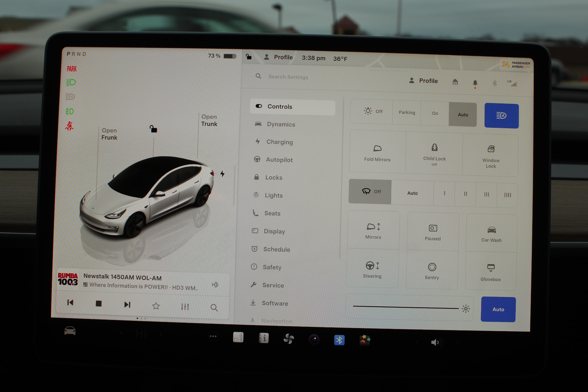Image resolution: width=588 pixels, height=392 pixels.
Task: Open the media equalizer settings
Action: pos(185,306)
